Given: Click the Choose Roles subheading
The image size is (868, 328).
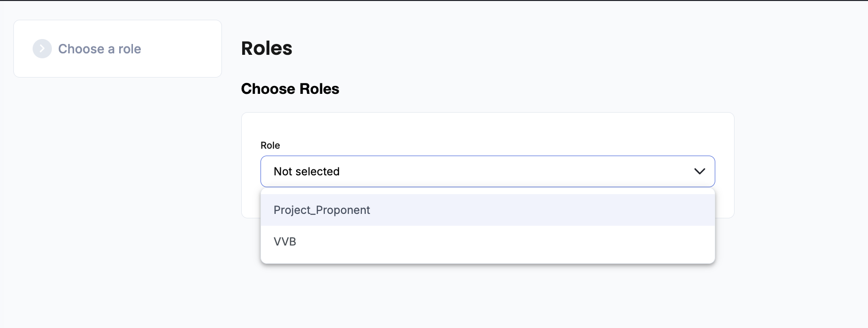Looking at the screenshot, I should [290, 89].
